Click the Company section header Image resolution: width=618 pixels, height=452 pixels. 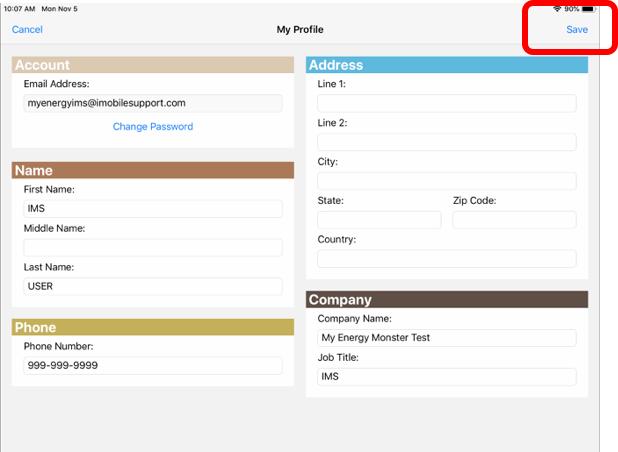point(447,299)
